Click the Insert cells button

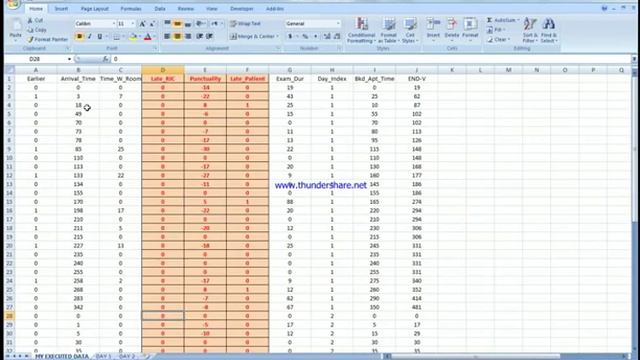click(433, 29)
